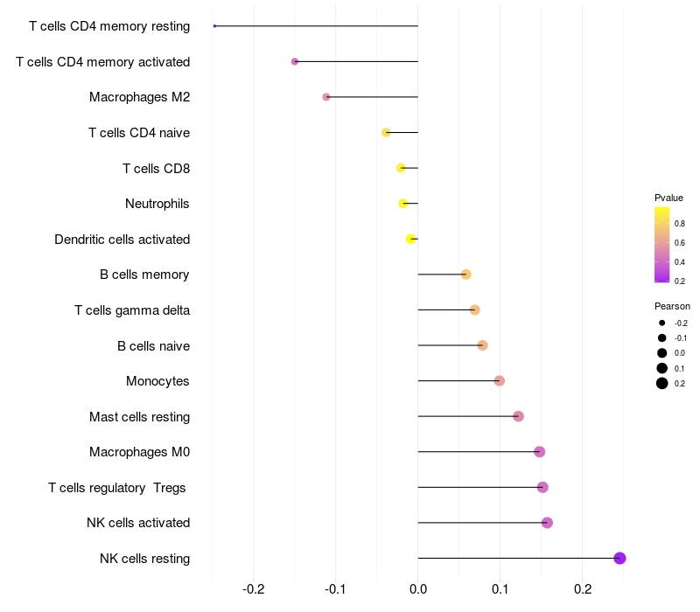Click the Pvalue color gradient bar
700x612 pixels.
(x=662, y=246)
